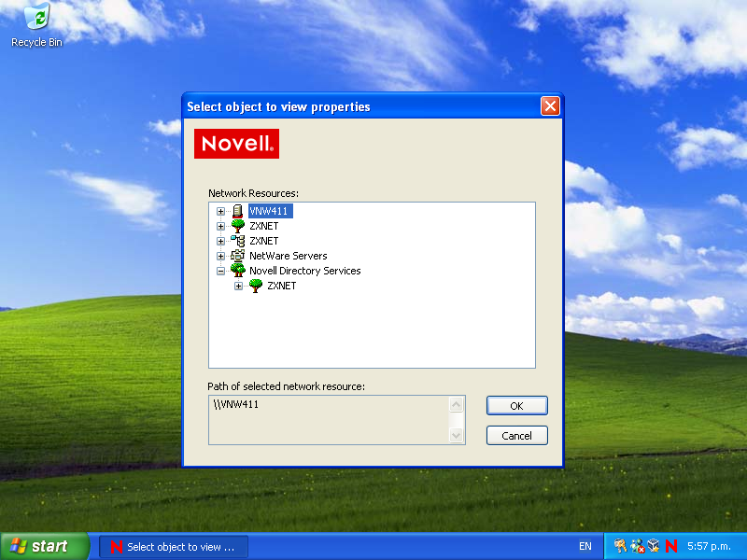Open the Windows Start menu
747x560 pixels.
pos(45,546)
